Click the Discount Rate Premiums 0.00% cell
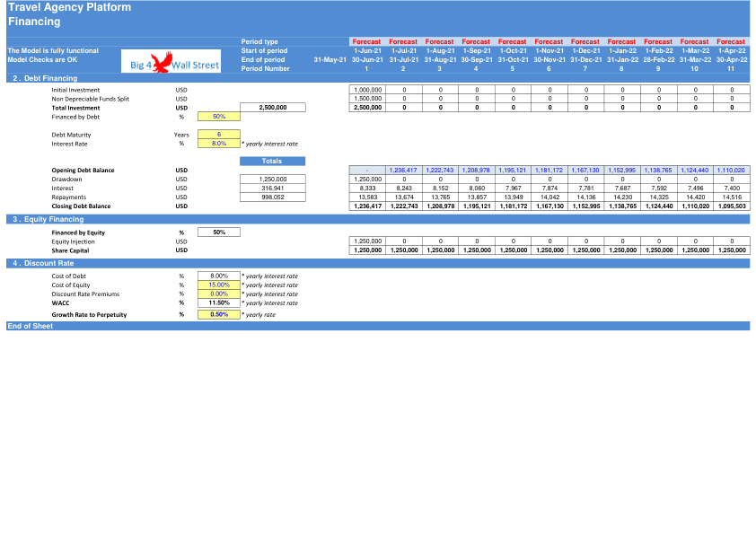 point(219,294)
